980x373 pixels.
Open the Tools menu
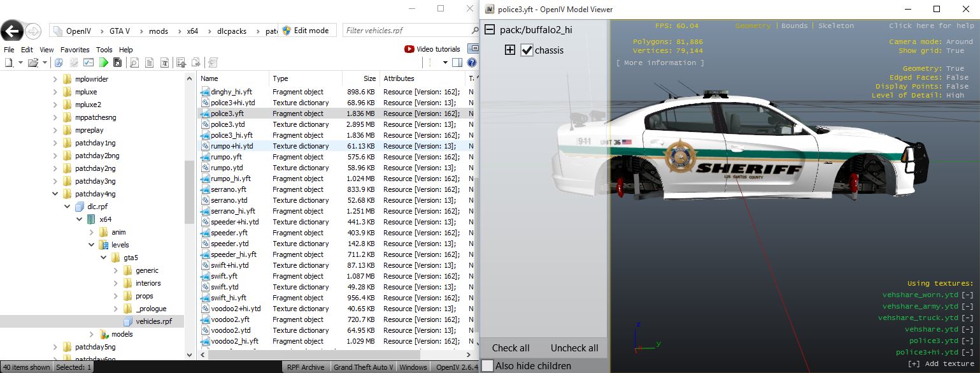pos(104,49)
